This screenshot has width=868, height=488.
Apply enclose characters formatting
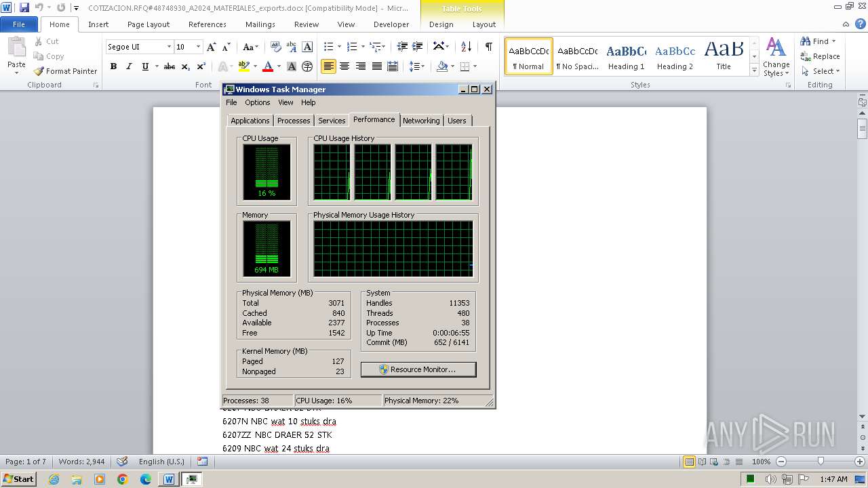[x=307, y=66]
